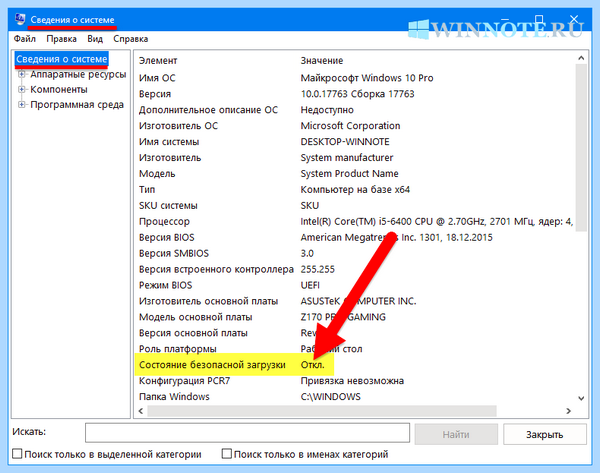Click the Искать search input field
Image resolution: width=600 pixels, height=473 pixels.
point(247,434)
